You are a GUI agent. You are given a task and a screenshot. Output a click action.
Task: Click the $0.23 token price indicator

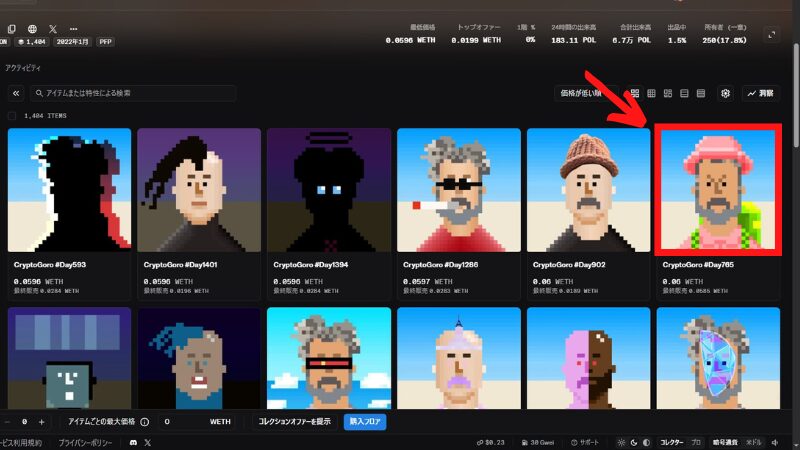pyautogui.click(x=490, y=443)
